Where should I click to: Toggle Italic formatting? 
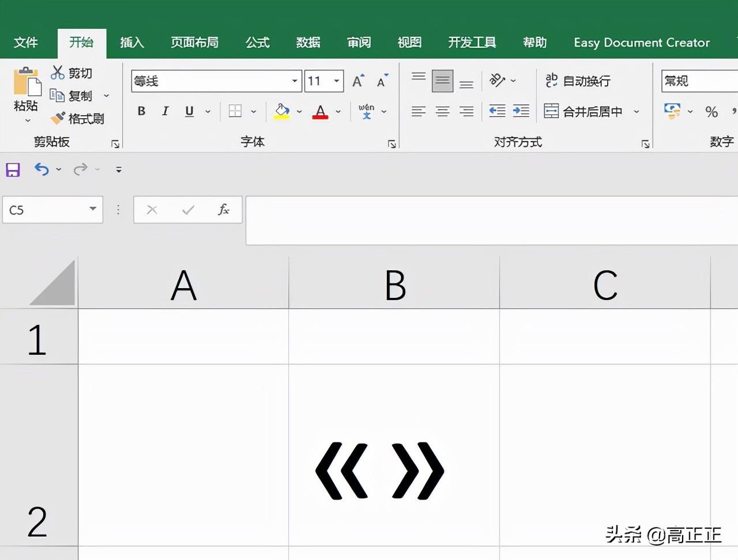click(x=165, y=111)
